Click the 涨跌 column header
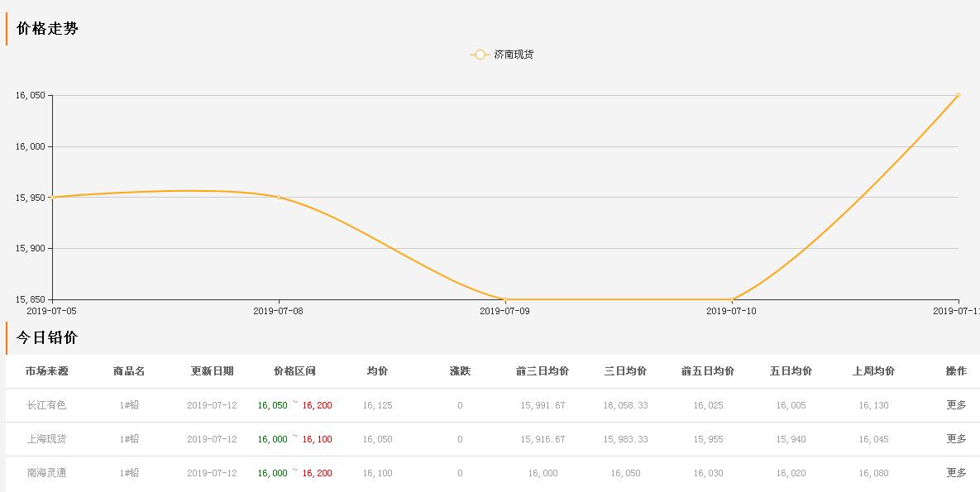Image resolution: width=980 pixels, height=492 pixels. coord(458,371)
